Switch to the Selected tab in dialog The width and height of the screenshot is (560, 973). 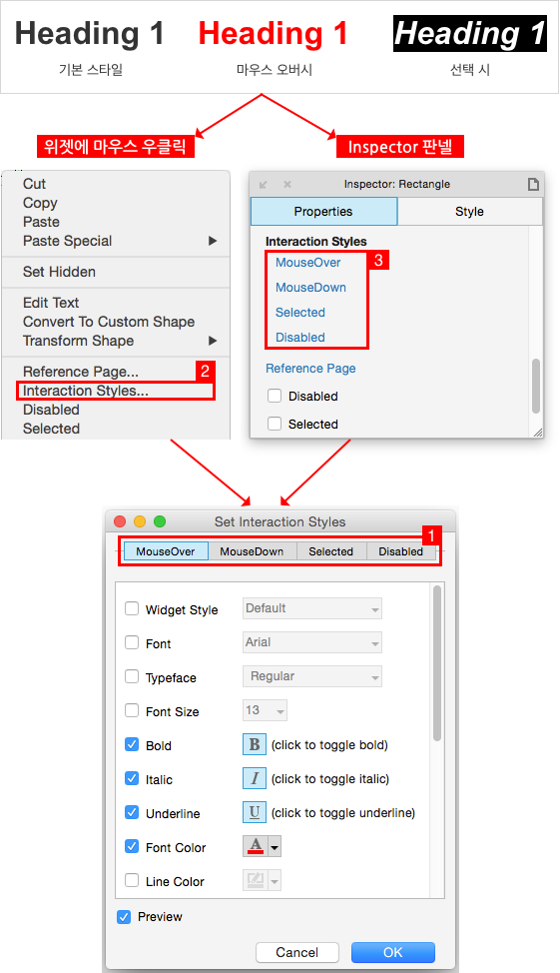[x=331, y=551]
